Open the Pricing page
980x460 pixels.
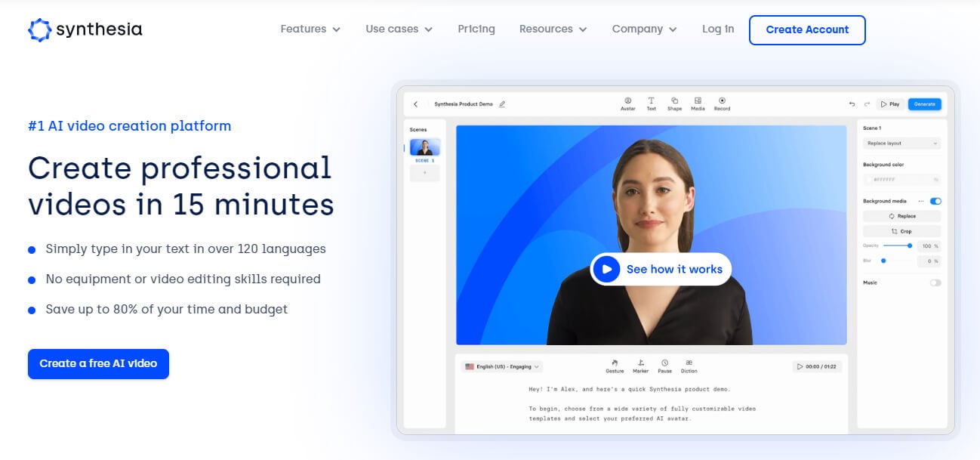476,29
